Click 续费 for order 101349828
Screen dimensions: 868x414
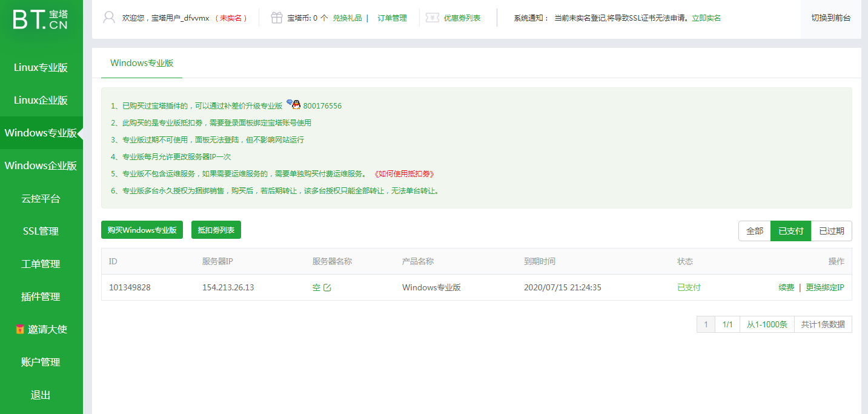(x=786, y=287)
